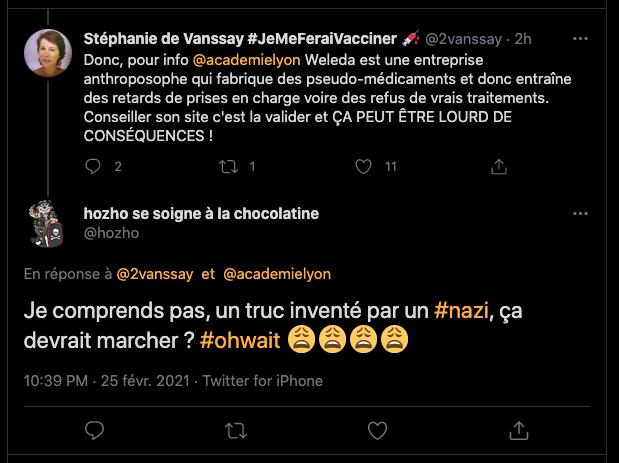Visit @2vanssay in the "En réponse à" line

pos(156,273)
